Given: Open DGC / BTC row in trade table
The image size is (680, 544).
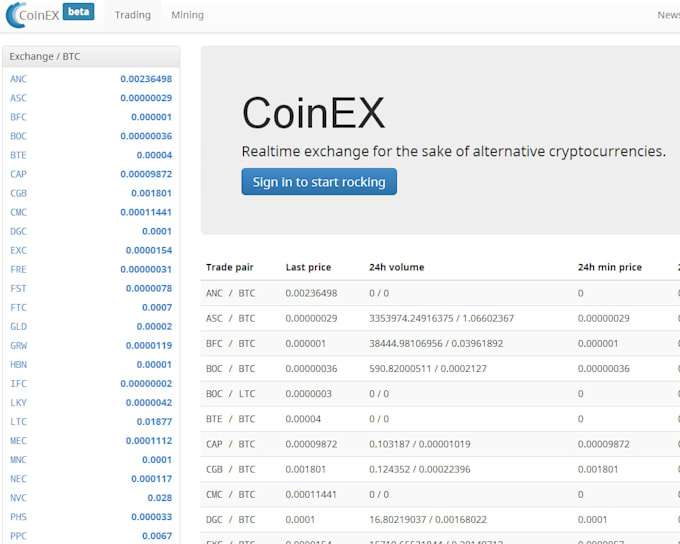Looking at the screenshot, I should point(440,520).
